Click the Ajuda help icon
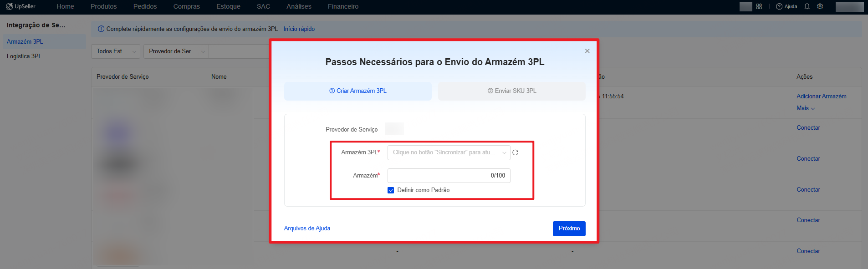This screenshot has height=269, width=868. click(x=779, y=6)
